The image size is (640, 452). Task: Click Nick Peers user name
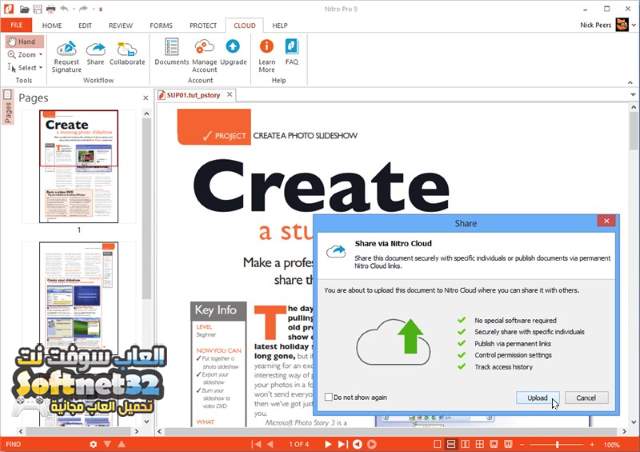pyautogui.click(x=596, y=25)
